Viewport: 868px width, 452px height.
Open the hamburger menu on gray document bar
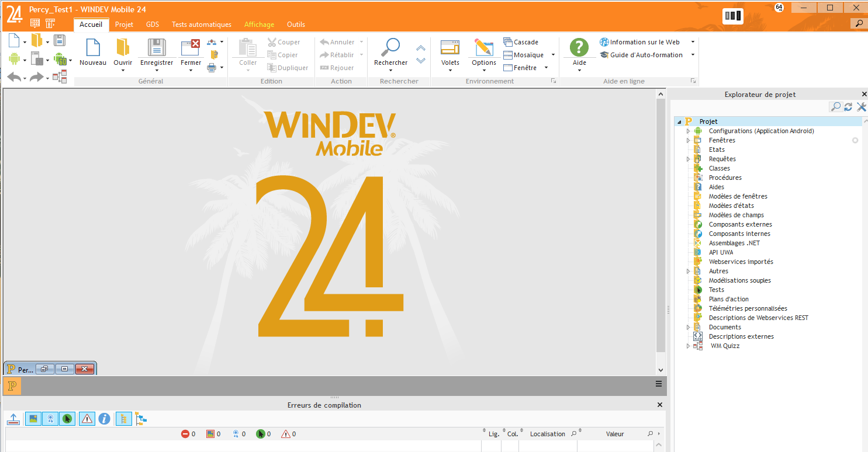[x=659, y=384]
